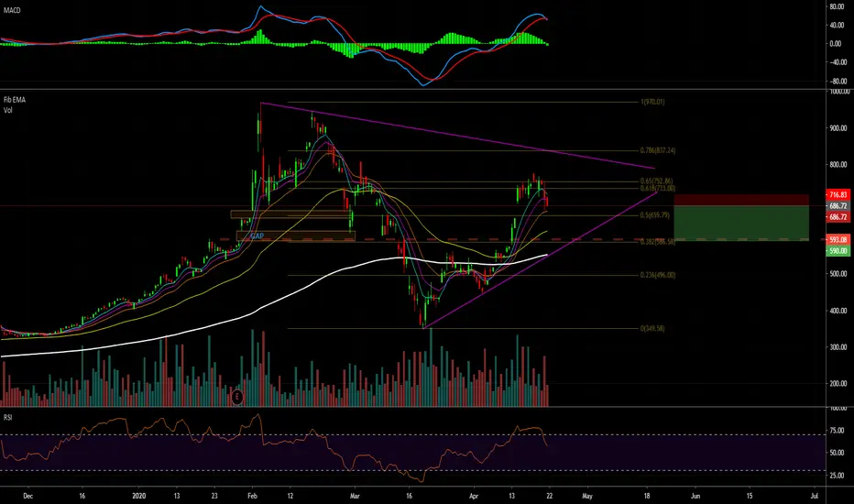Click the Jul label on time axis
Viewport: 854px width, 504px height.
(x=815, y=497)
